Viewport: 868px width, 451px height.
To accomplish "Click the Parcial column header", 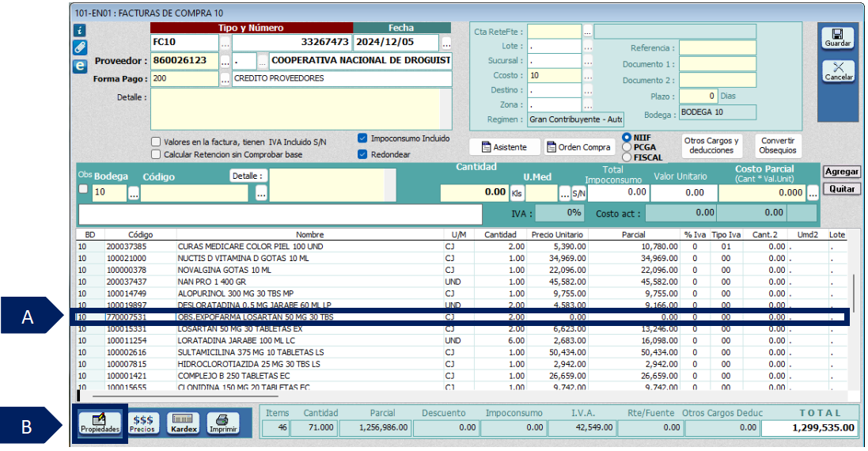I will pyautogui.click(x=633, y=235).
